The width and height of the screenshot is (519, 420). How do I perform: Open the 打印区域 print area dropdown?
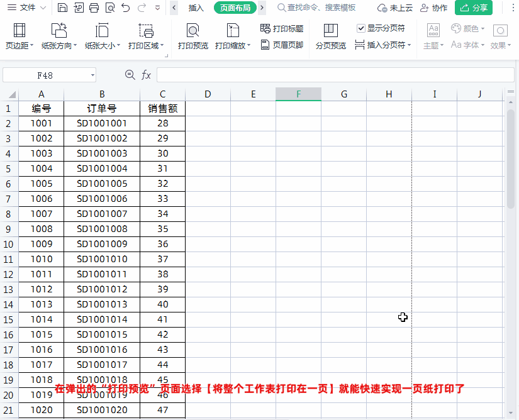pyautogui.click(x=146, y=36)
